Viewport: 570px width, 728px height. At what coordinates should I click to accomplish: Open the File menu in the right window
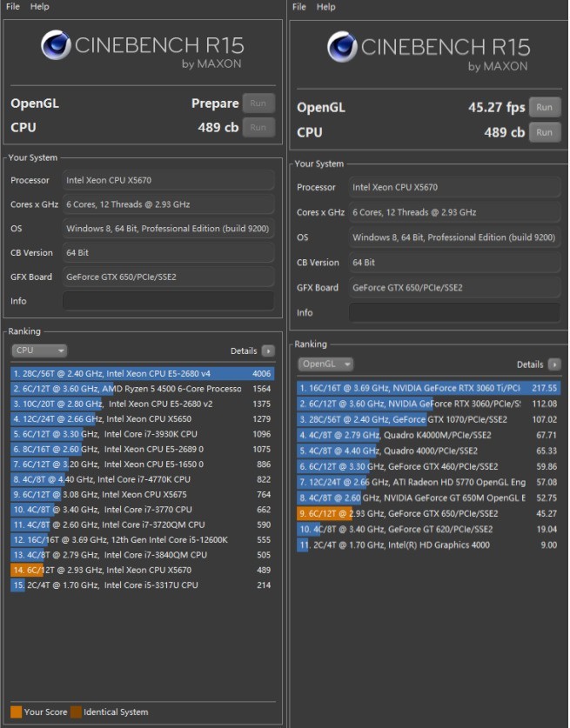(299, 7)
